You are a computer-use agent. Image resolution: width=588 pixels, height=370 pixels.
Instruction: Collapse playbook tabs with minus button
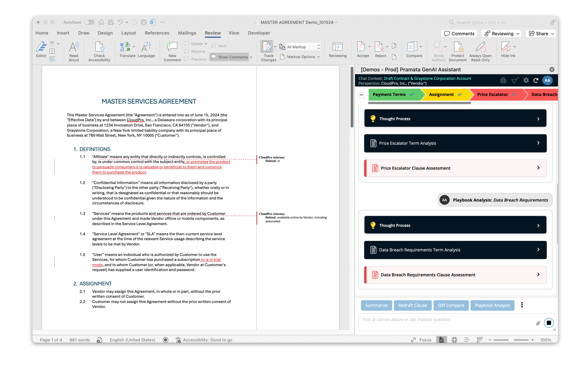point(362,95)
